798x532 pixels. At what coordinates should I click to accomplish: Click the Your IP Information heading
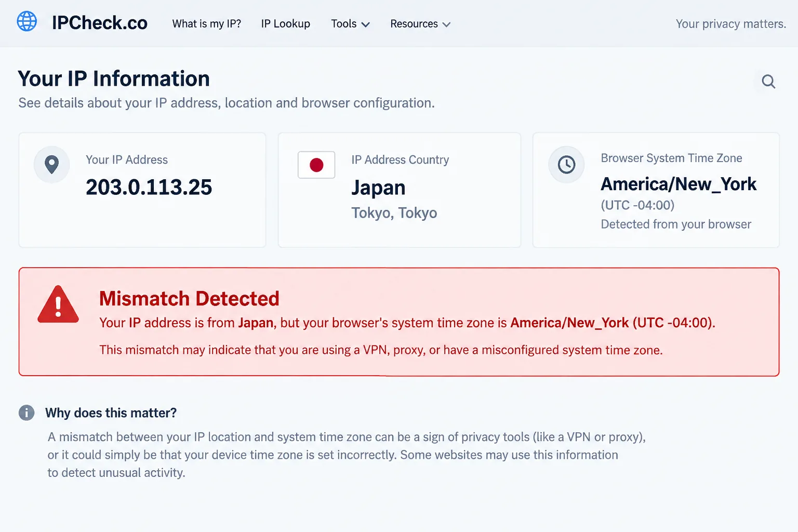click(x=114, y=78)
